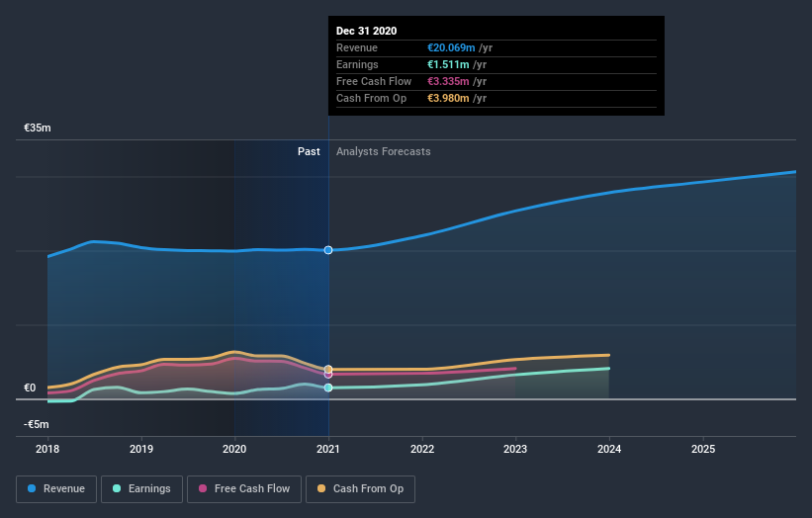Click the 2019 x-axis label

[x=141, y=449]
